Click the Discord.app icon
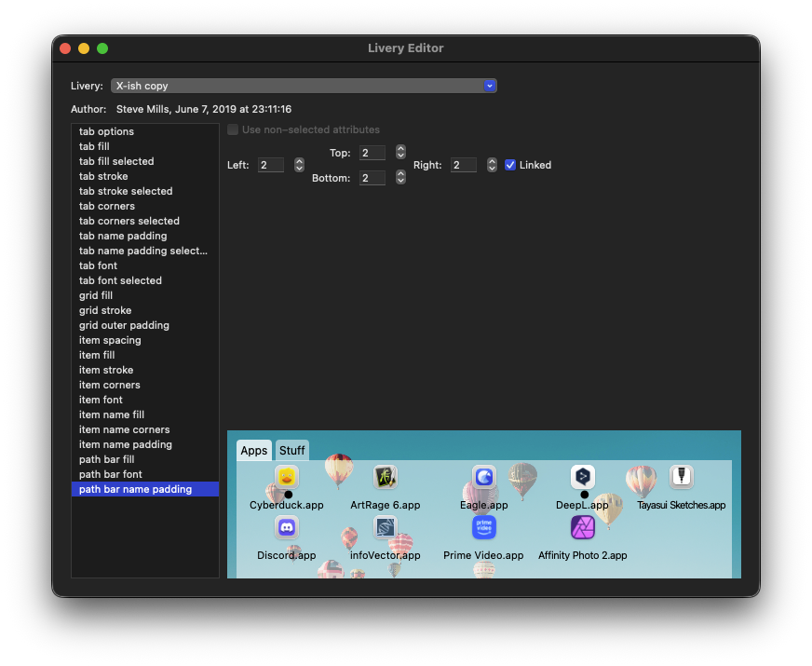Image resolution: width=812 pixels, height=666 pixels. (287, 528)
